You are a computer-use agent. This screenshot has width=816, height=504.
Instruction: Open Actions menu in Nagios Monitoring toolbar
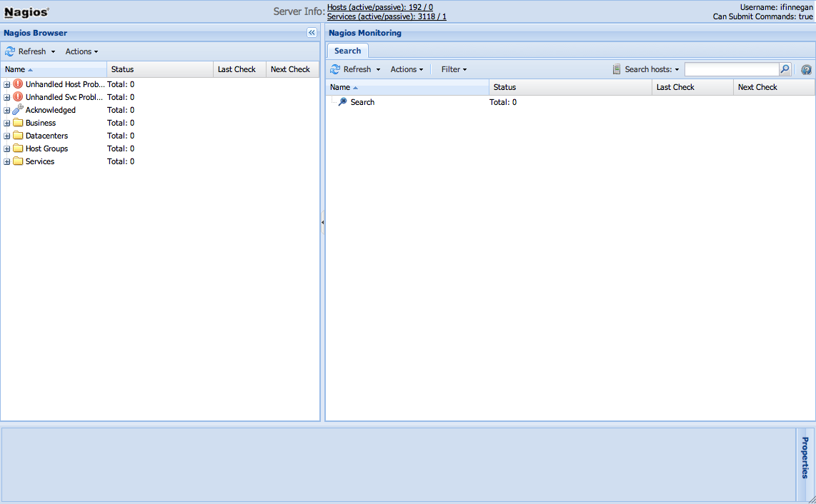point(407,69)
